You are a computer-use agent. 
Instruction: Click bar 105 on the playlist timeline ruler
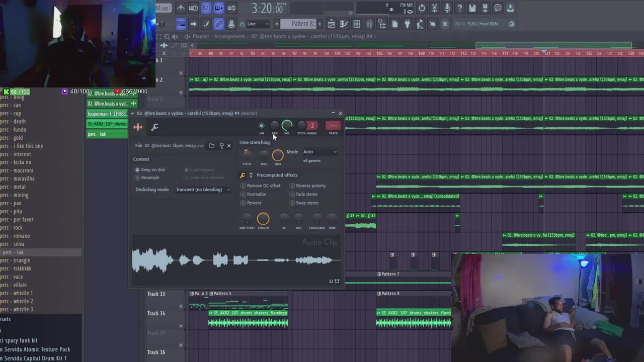click(379, 53)
